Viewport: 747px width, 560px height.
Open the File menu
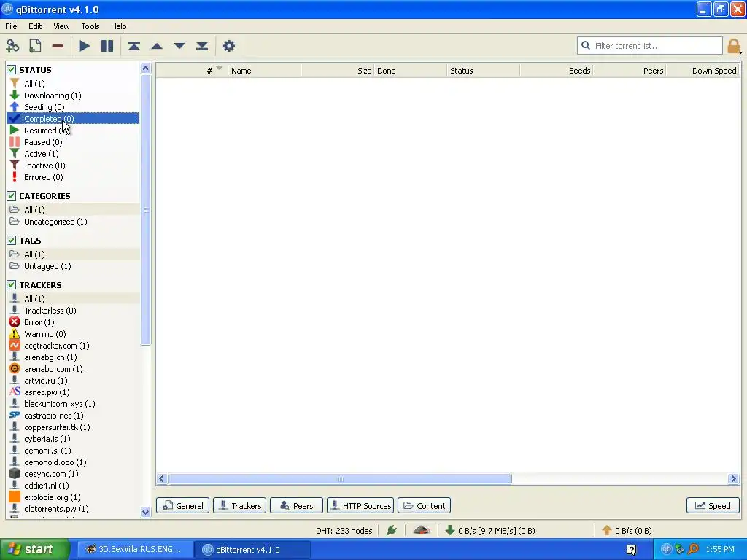click(11, 26)
